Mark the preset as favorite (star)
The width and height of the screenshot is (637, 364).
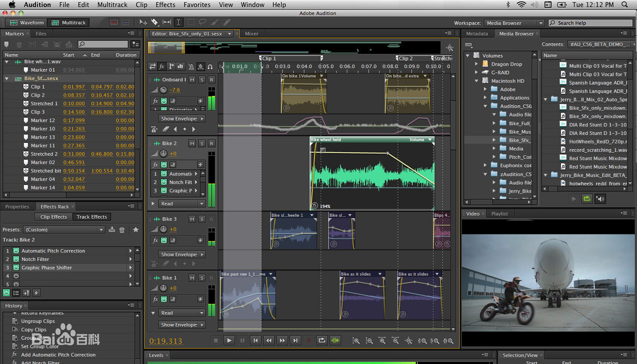point(136,230)
